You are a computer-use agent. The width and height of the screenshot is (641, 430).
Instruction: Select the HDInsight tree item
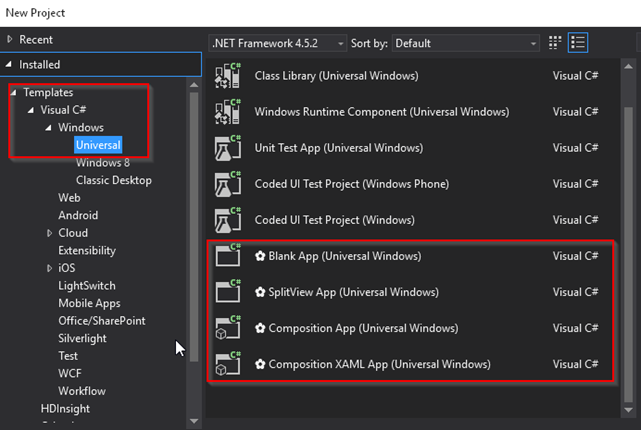pyautogui.click(x=65, y=408)
